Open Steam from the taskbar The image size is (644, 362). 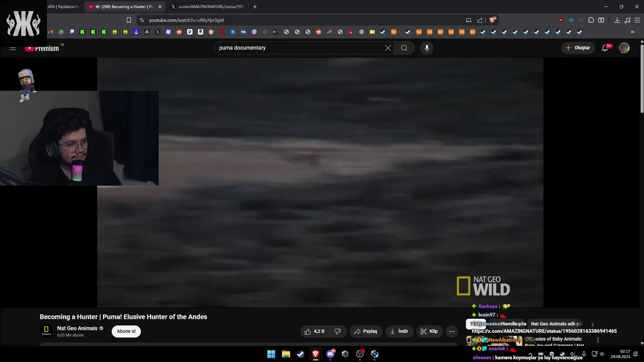300,354
